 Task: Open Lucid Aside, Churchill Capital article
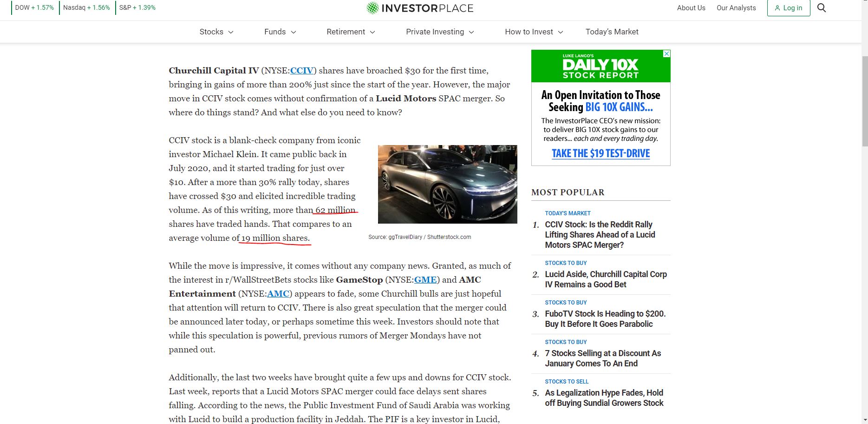point(606,279)
